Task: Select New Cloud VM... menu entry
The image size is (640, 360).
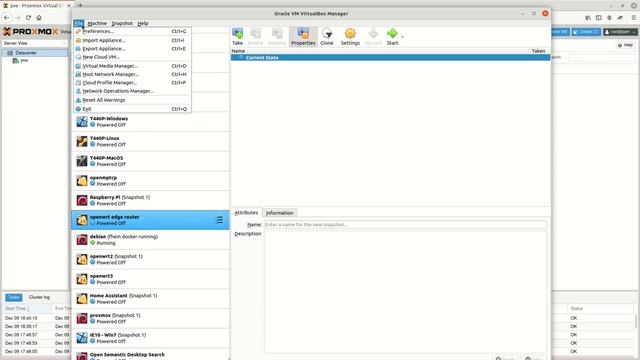Action: tap(132, 57)
